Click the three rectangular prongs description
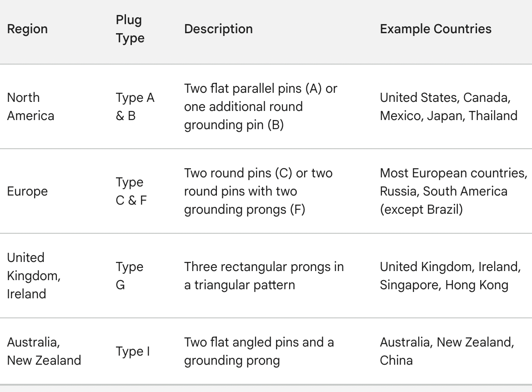Screen dimensions: 532x392 point(264,276)
